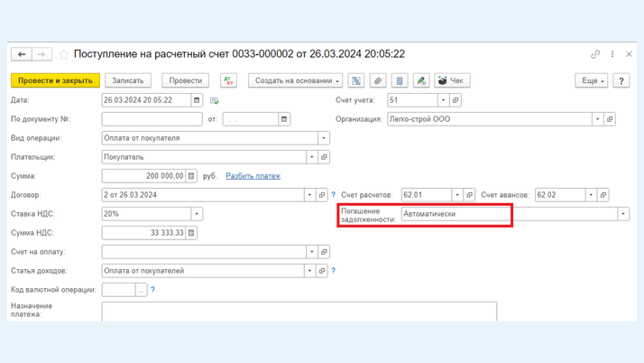Click the Провести и закрыть button
The image size is (644, 363).
(55, 80)
